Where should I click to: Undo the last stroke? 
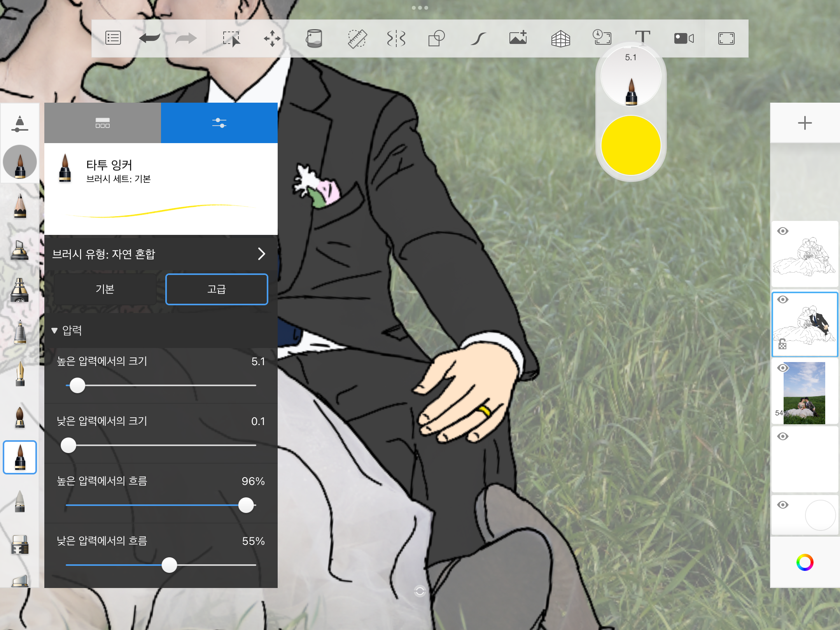tap(150, 38)
